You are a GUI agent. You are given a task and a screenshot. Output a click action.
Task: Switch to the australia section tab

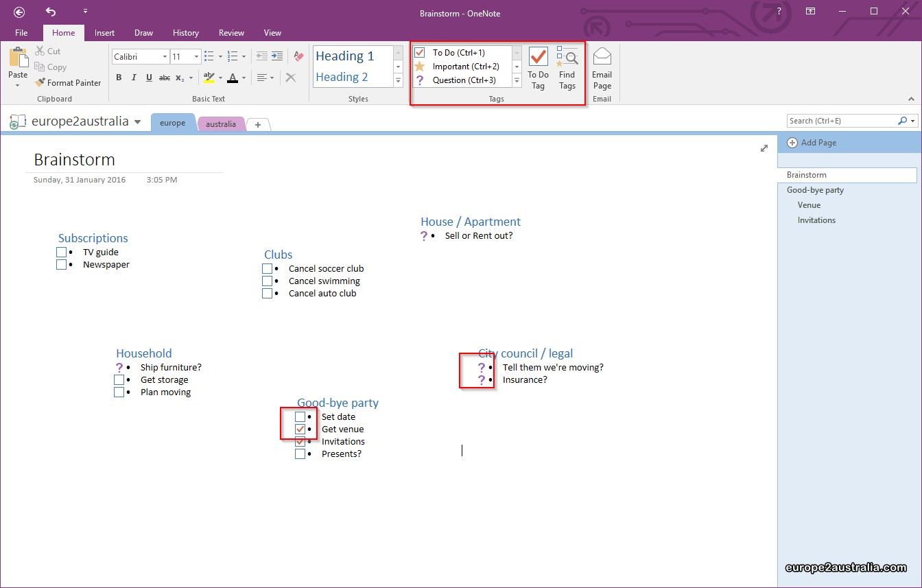(x=220, y=124)
